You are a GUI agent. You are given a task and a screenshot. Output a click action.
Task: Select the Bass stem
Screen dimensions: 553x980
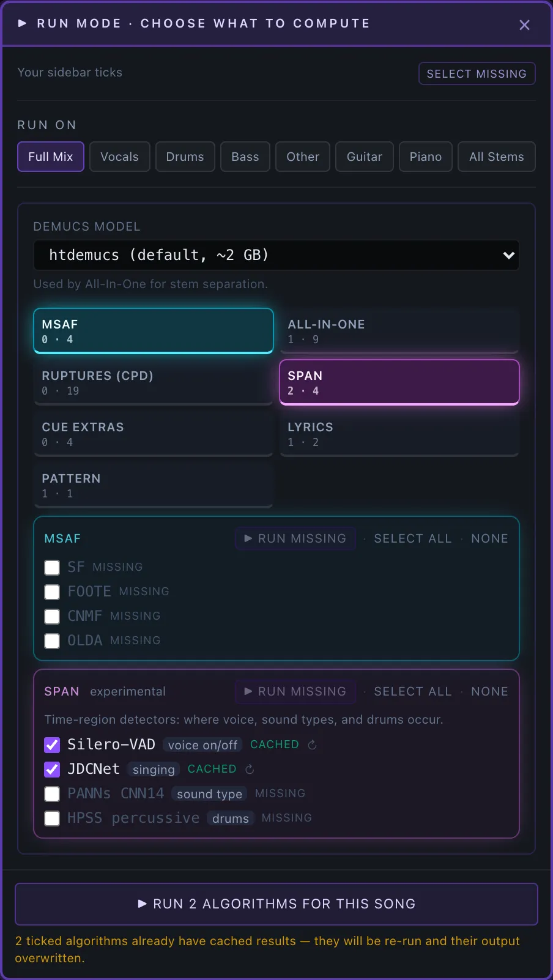tap(245, 157)
